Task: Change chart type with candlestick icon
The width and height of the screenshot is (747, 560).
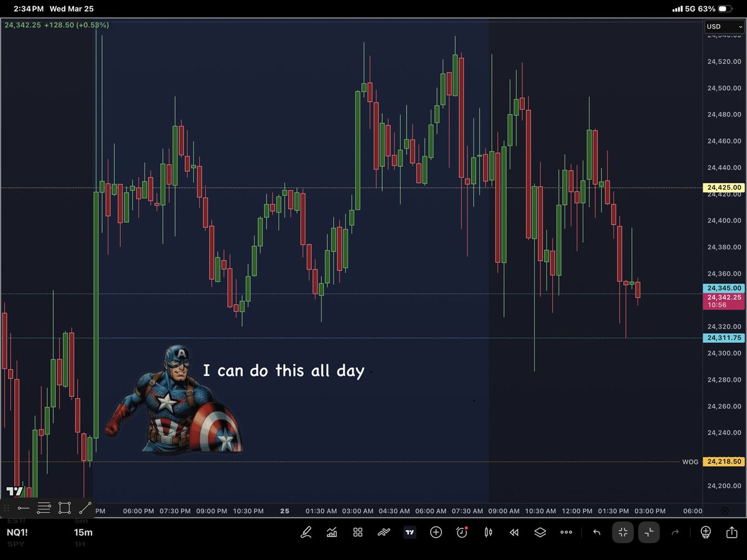Action: 488,532
